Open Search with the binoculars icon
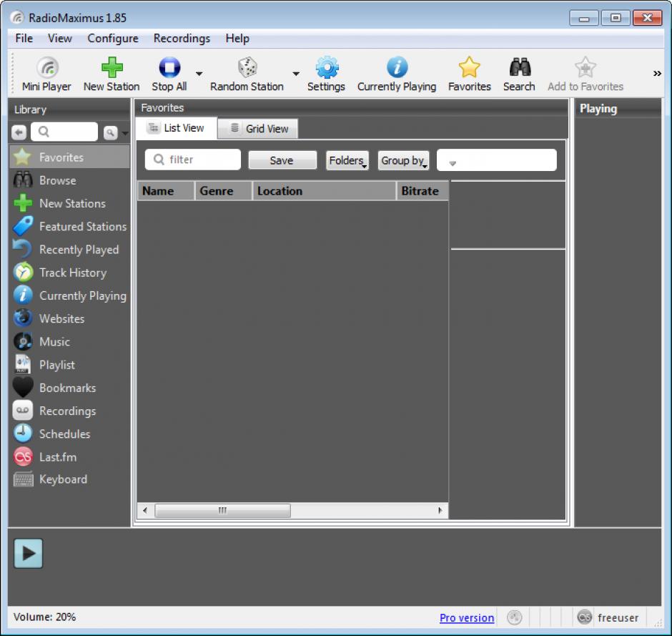This screenshot has width=672, height=636. (519, 74)
